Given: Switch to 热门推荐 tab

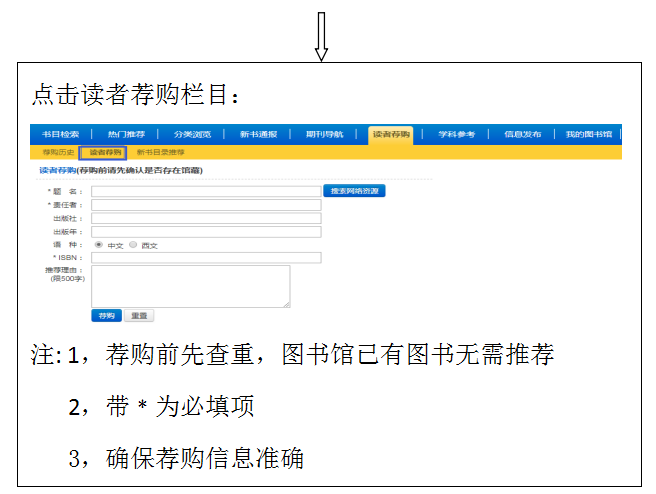Looking at the screenshot, I should click(x=126, y=134).
